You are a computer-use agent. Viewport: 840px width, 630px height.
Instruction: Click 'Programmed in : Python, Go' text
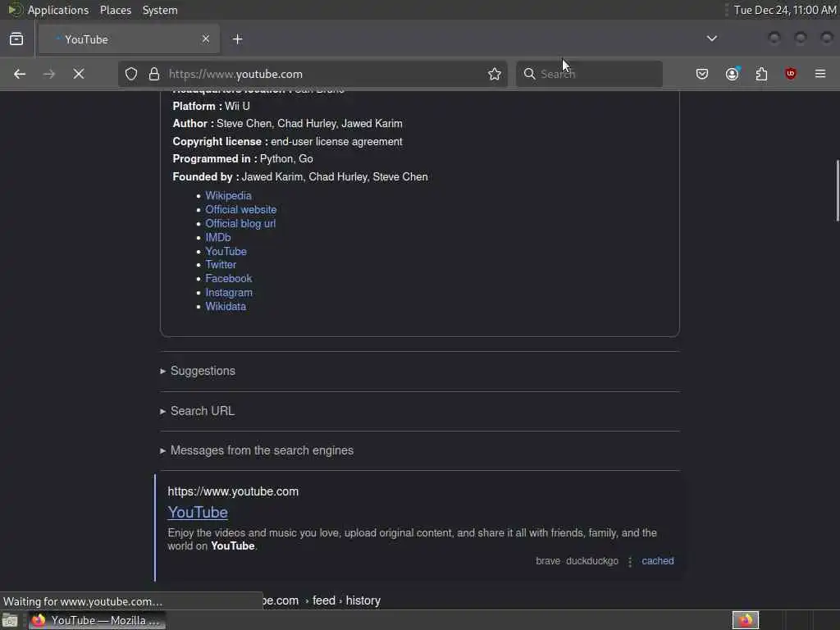coord(243,158)
